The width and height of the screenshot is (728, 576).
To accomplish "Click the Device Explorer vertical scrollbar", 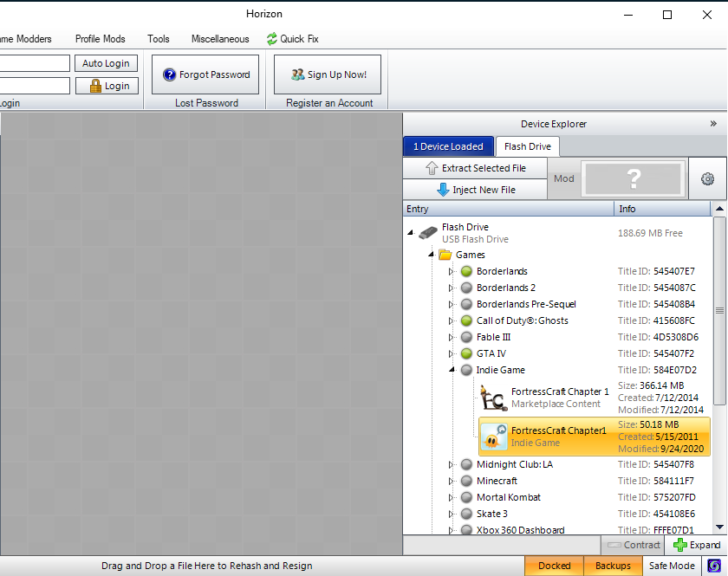I will point(719,311).
